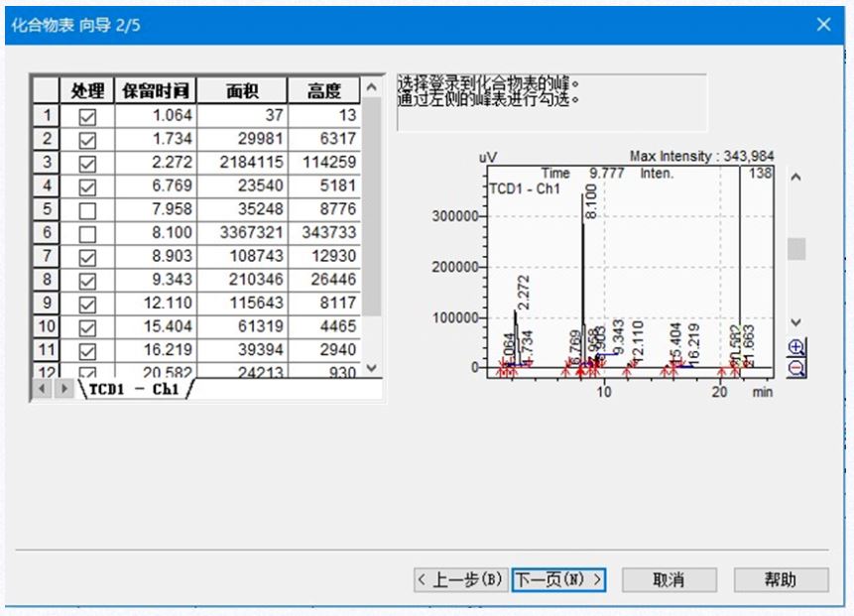Select the TCD1 - Ch1 tab

tap(134, 390)
